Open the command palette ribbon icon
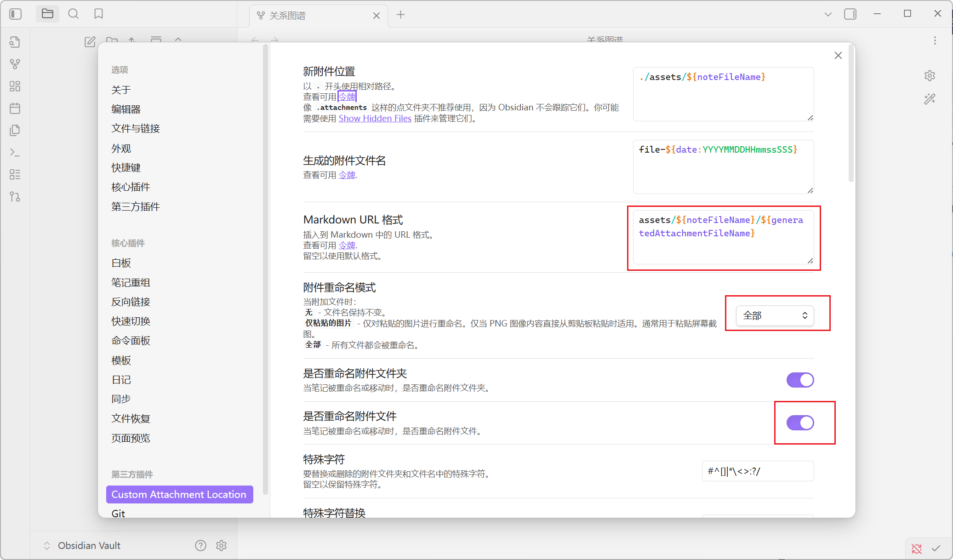The image size is (953, 560). pyautogui.click(x=15, y=152)
